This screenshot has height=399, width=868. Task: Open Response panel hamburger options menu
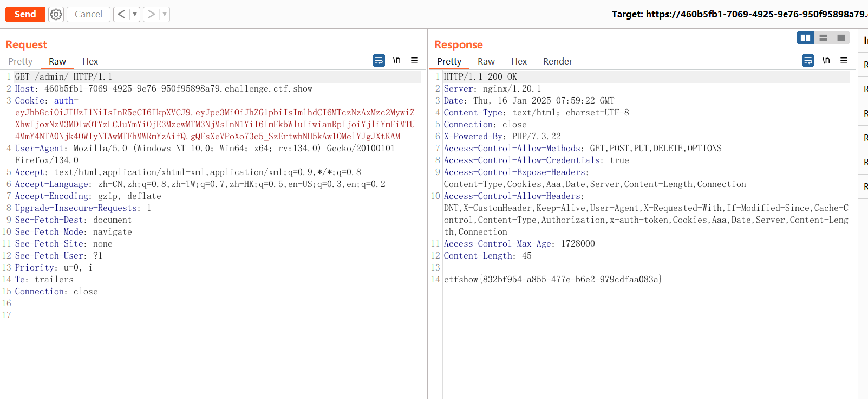click(x=844, y=60)
